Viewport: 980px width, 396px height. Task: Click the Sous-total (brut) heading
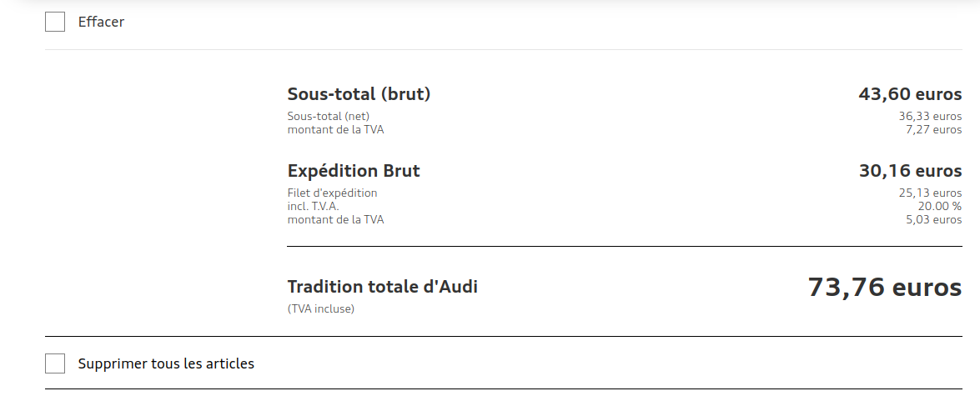[359, 94]
